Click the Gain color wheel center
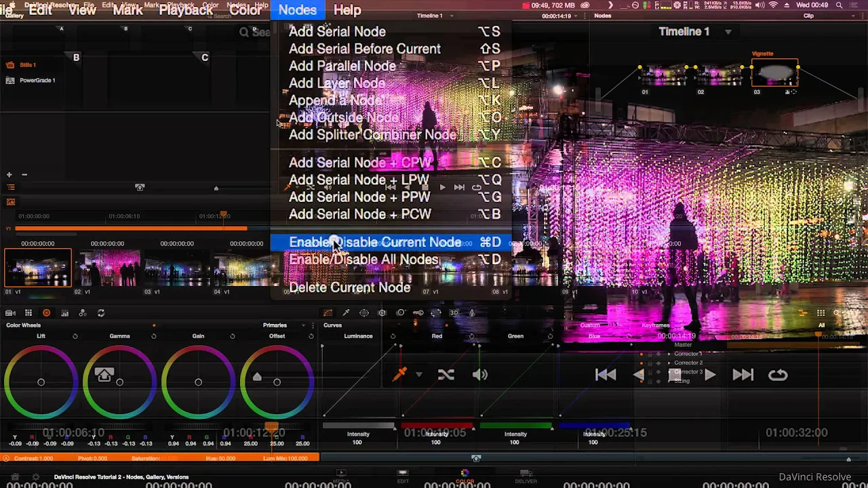The width and height of the screenshot is (868, 488). tap(198, 382)
